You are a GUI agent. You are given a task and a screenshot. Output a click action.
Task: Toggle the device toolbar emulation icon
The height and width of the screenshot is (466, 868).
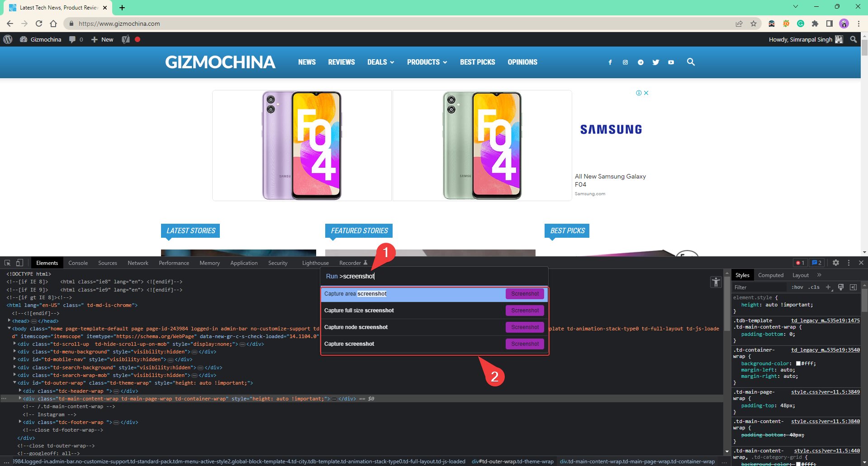[19, 263]
